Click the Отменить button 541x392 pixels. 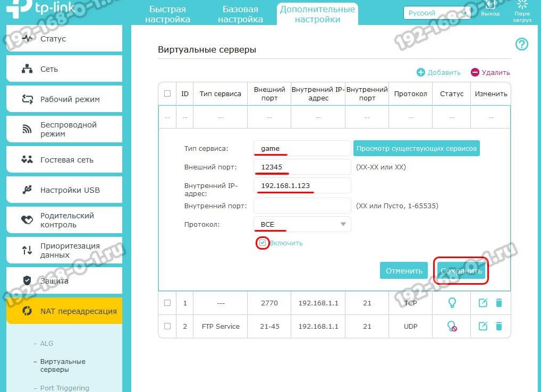[404, 271]
